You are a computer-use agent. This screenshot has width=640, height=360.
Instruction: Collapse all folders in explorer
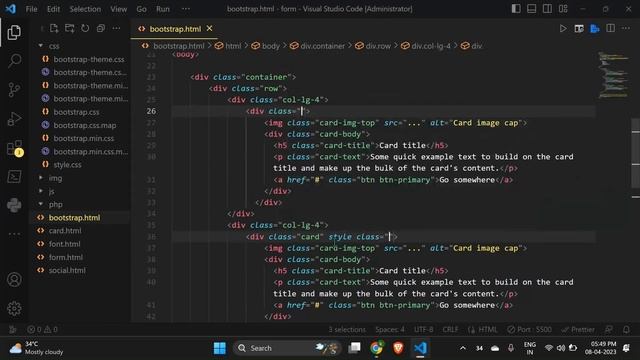(x=100, y=28)
